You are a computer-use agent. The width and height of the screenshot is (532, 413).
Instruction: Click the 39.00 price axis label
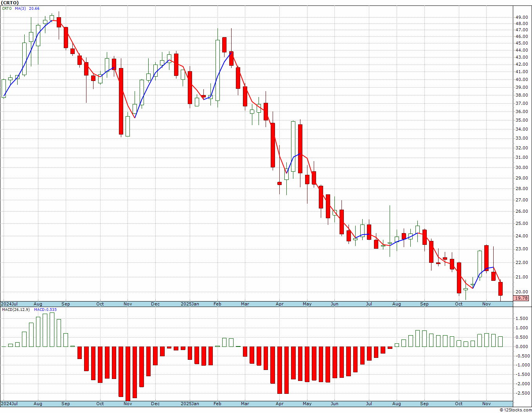tap(521, 87)
